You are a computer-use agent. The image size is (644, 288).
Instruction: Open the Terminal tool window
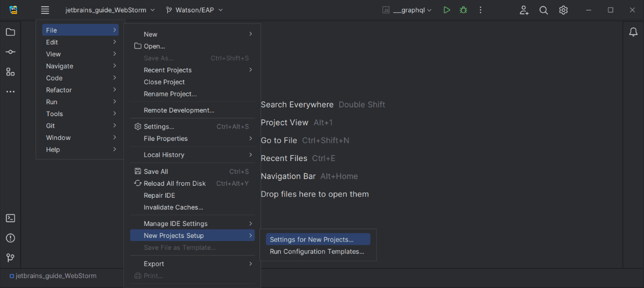[x=10, y=218]
